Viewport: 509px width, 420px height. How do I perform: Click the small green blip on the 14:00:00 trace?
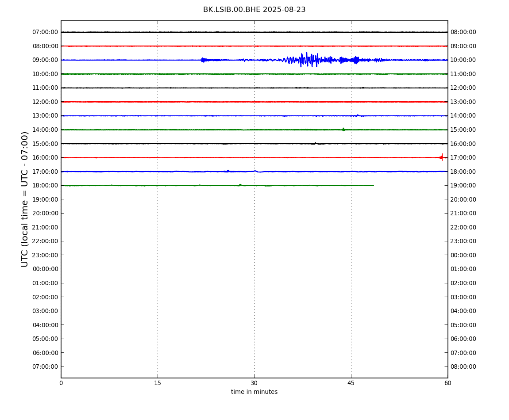click(343, 130)
